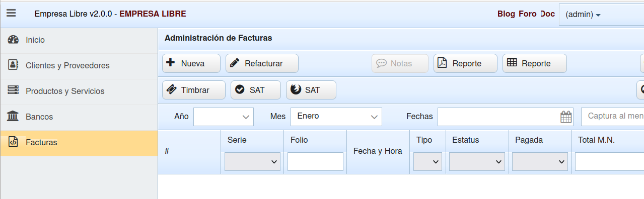Open the table grid Reporte button
The image size is (644, 199).
535,63
